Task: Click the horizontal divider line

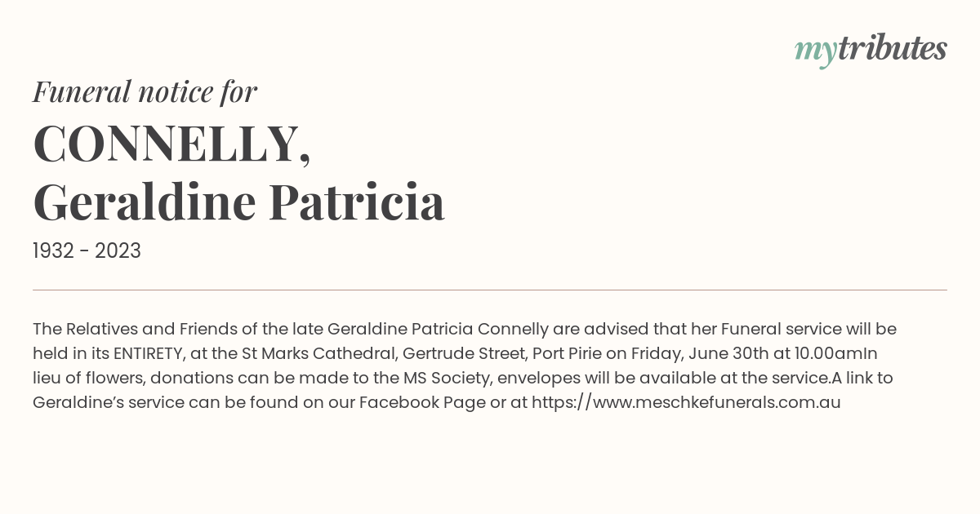Action: tap(490, 290)
